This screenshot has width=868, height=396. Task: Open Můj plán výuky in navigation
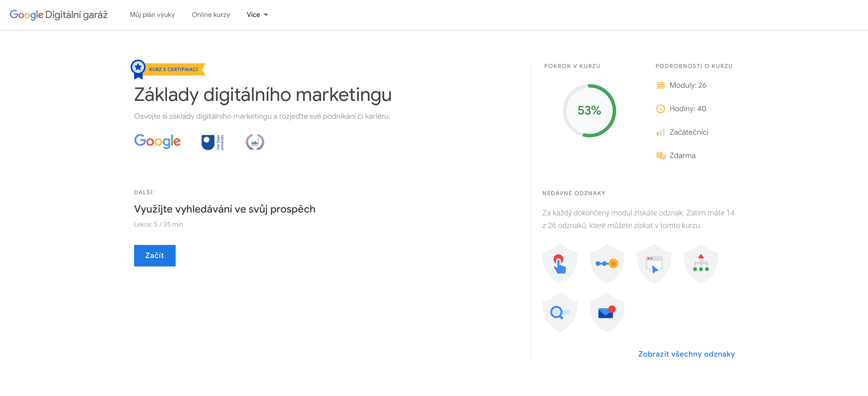[x=152, y=15]
